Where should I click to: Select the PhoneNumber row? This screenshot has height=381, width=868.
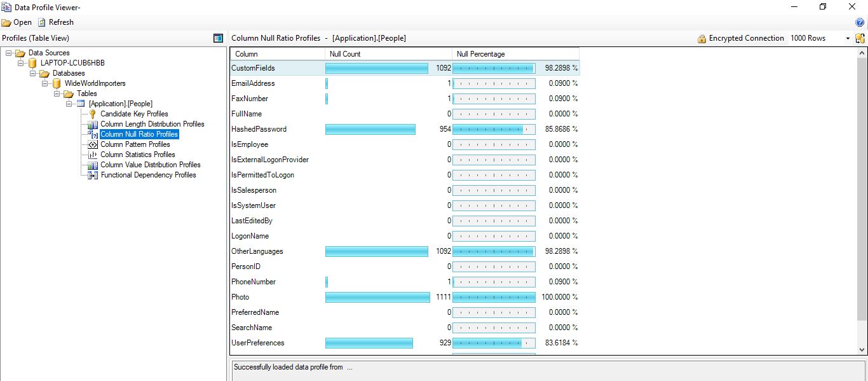(x=405, y=282)
